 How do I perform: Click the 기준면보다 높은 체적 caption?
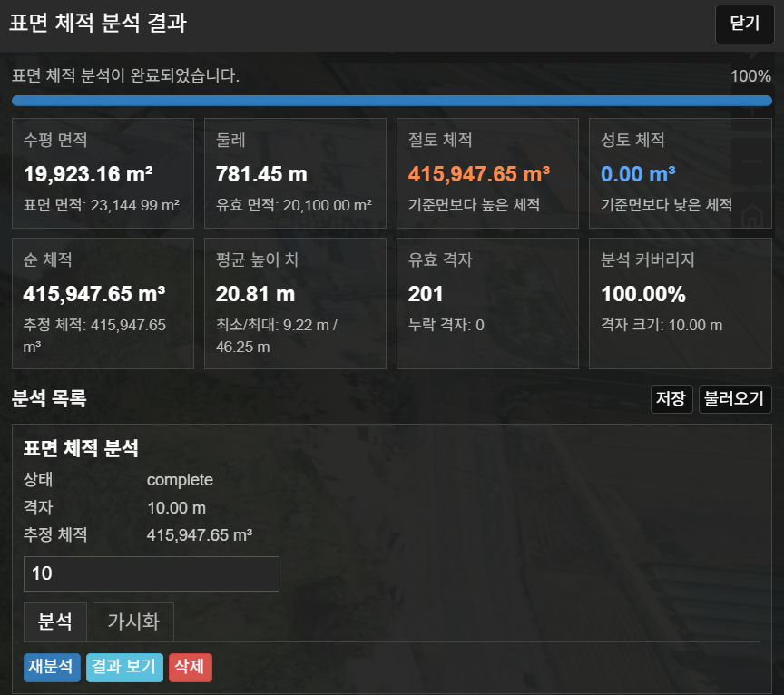coord(474,205)
